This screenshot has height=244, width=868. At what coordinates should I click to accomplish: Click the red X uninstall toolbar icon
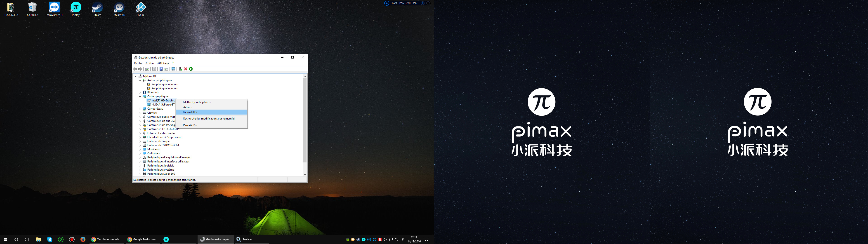click(x=186, y=69)
